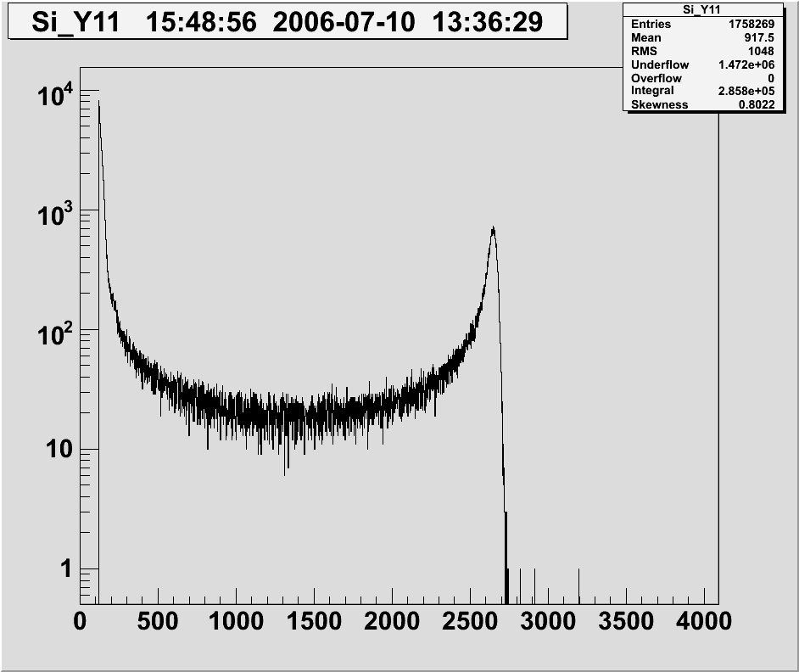Click the x-axis label 3000
This screenshot has height=672, width=799.
point(549,621)
